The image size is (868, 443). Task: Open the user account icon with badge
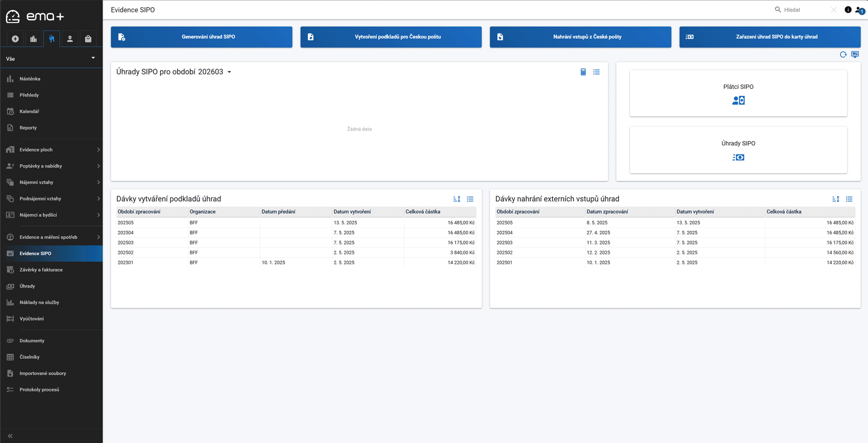tap(859, 10)
